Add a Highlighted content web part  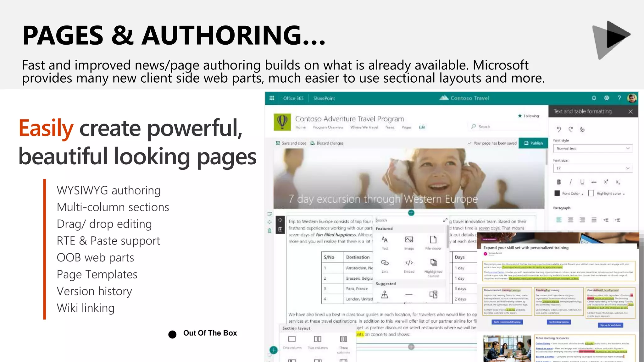coord(433,268)
